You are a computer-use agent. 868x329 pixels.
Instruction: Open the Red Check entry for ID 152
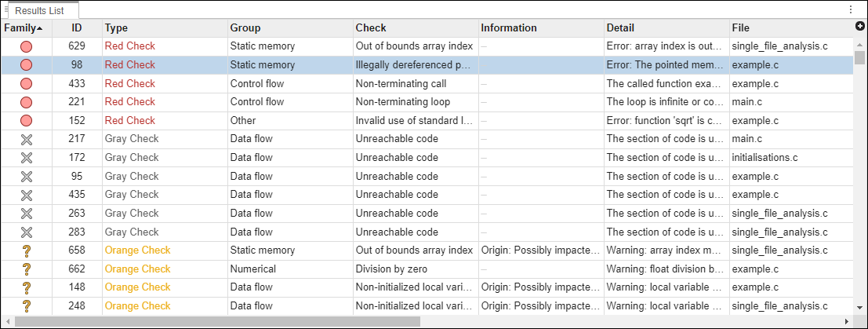130,120
